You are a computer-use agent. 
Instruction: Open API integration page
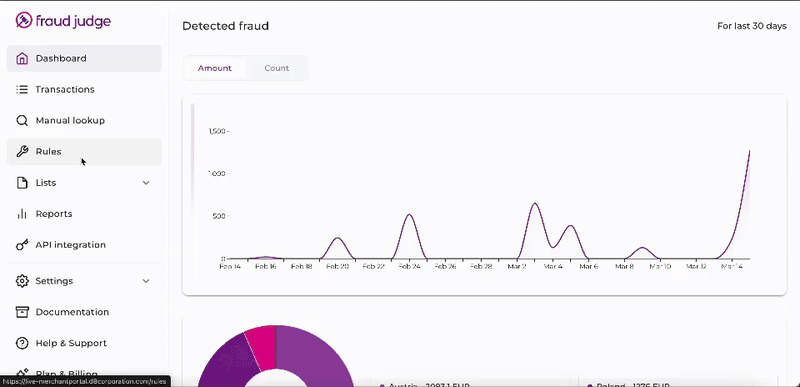point(84,245)
